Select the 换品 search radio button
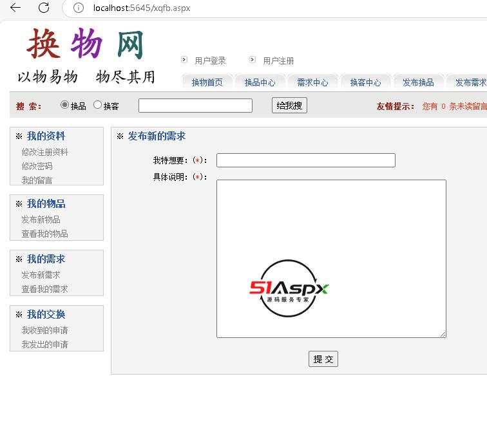The image size is (487, 448). click(x=64, y=105)
